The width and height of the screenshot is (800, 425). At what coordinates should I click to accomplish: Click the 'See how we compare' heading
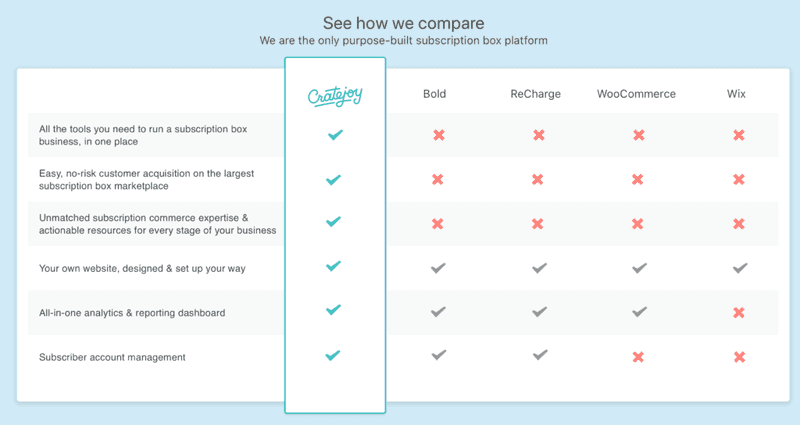tap(403, 22)
